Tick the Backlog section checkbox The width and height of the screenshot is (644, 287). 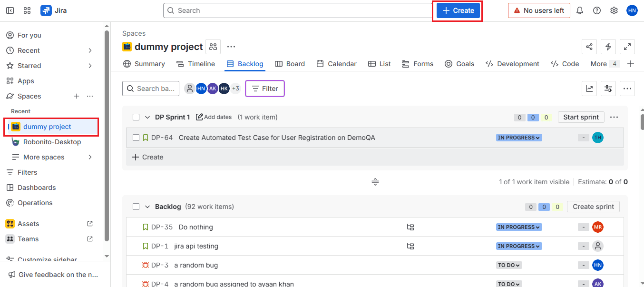[x=136, y=207]
